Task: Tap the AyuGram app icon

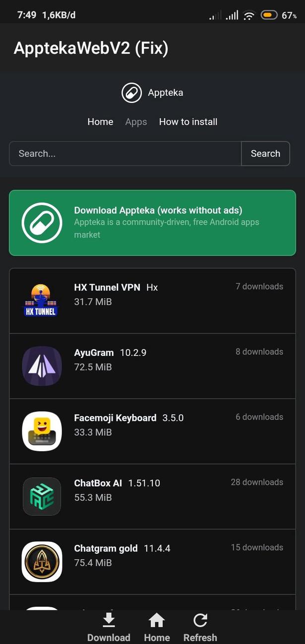Action: [x=42, y=366]
